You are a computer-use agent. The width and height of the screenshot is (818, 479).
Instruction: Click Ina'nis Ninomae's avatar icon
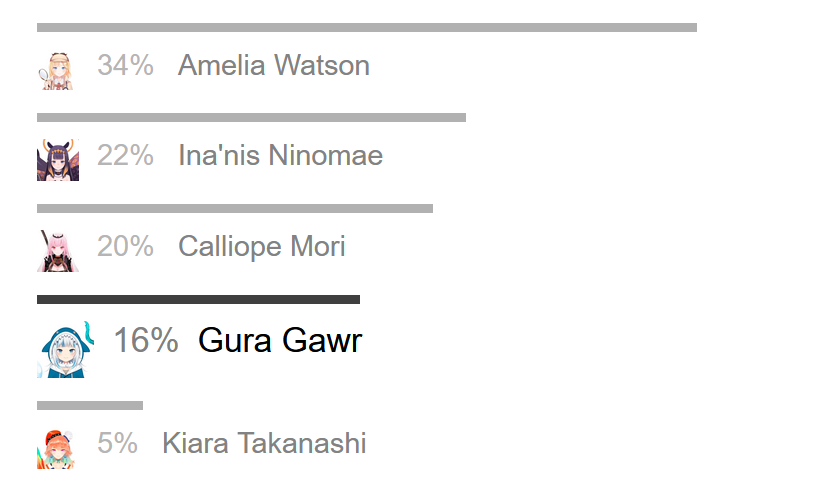pyautogui.click(x=58, y=160)
